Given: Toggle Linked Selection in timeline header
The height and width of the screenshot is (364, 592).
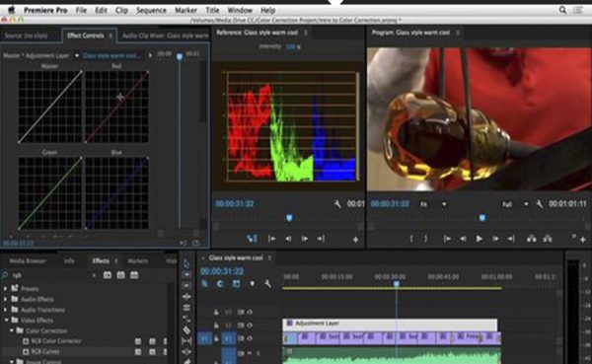Looking at the screenshot, I should [236, 283].
